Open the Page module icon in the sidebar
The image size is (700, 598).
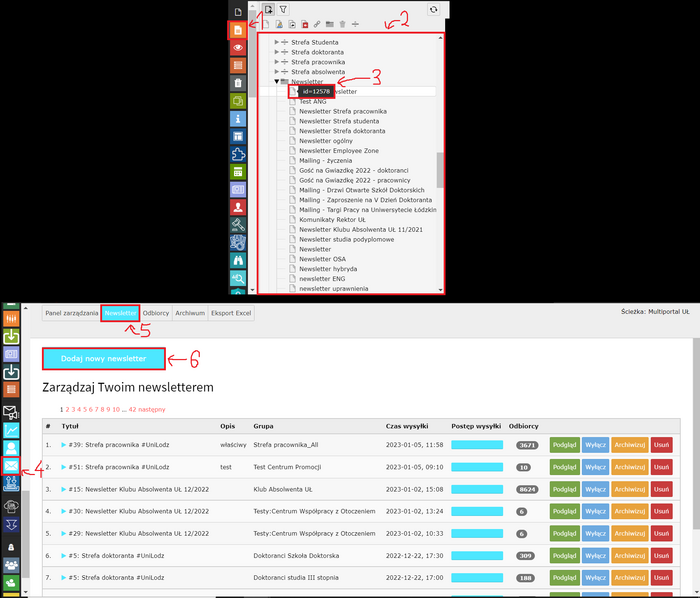click(237, 29)
